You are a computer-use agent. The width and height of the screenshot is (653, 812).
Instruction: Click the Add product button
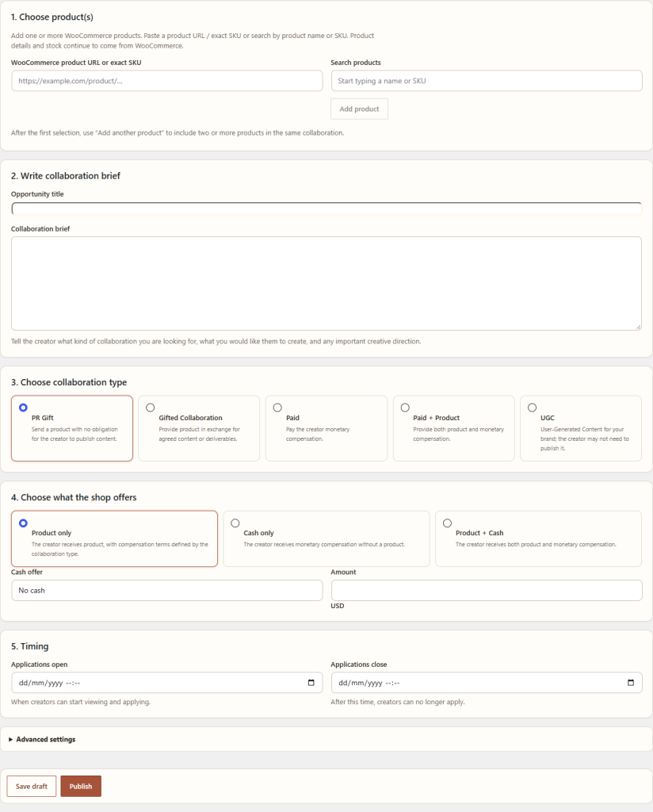[x=359, y=109]
